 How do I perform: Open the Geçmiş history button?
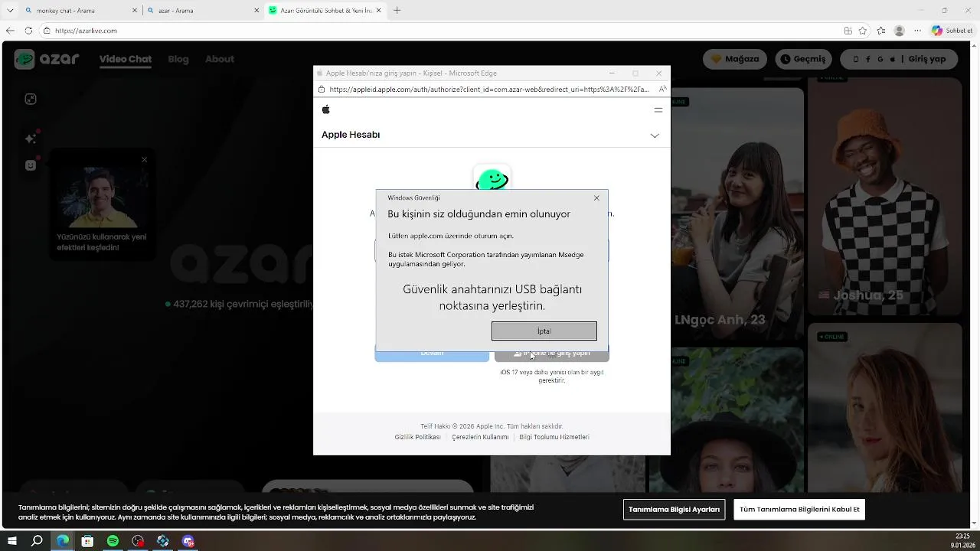point(803,59)
